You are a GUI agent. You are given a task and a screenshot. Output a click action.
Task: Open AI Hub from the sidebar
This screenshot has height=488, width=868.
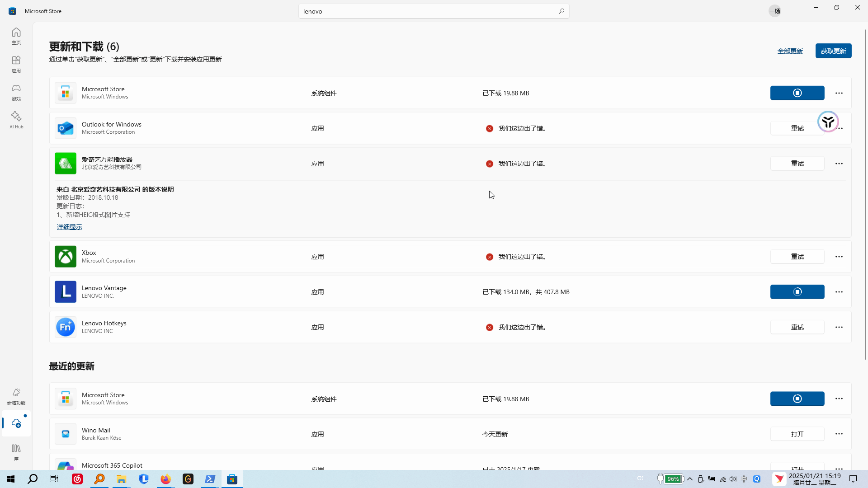point(16,120)
